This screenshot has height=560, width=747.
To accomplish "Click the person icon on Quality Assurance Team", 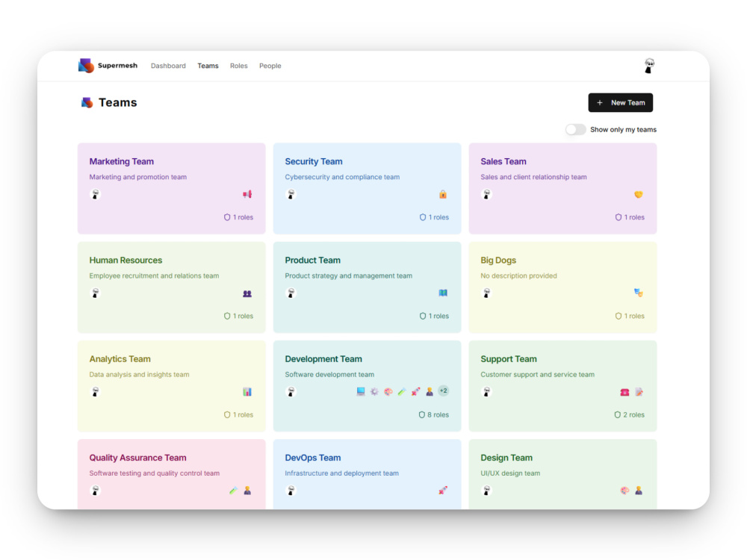I will [x=247, y=491].
